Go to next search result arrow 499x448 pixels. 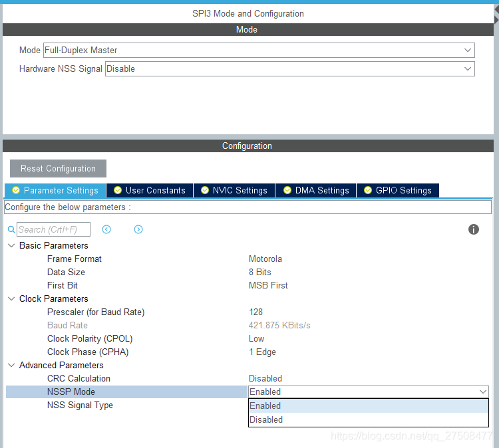(138, 229)
